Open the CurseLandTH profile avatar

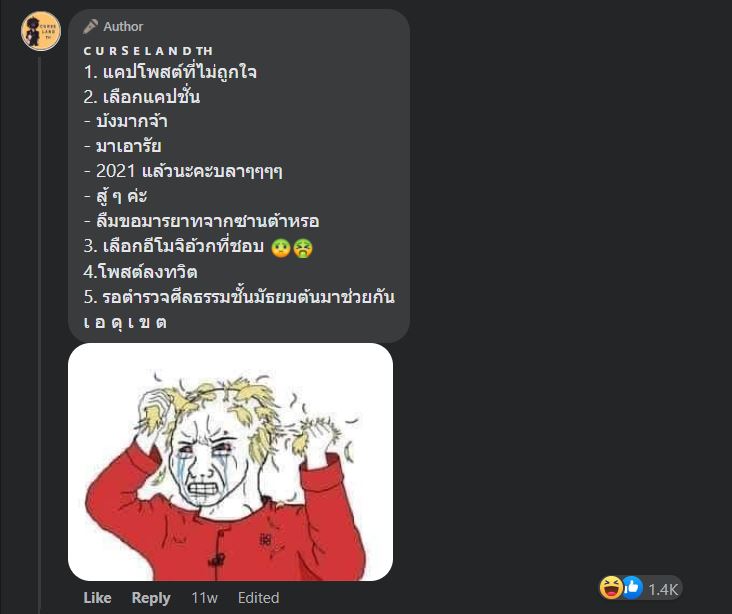tap(41, 31)
